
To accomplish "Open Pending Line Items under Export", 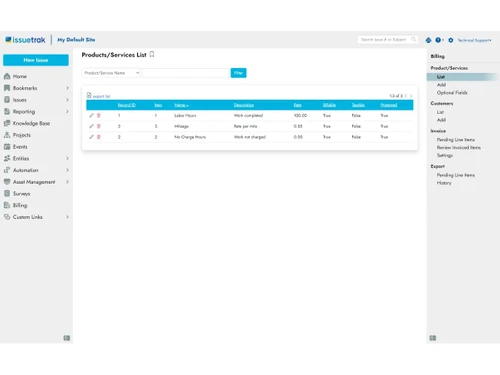I will click(x=456, y=175).
